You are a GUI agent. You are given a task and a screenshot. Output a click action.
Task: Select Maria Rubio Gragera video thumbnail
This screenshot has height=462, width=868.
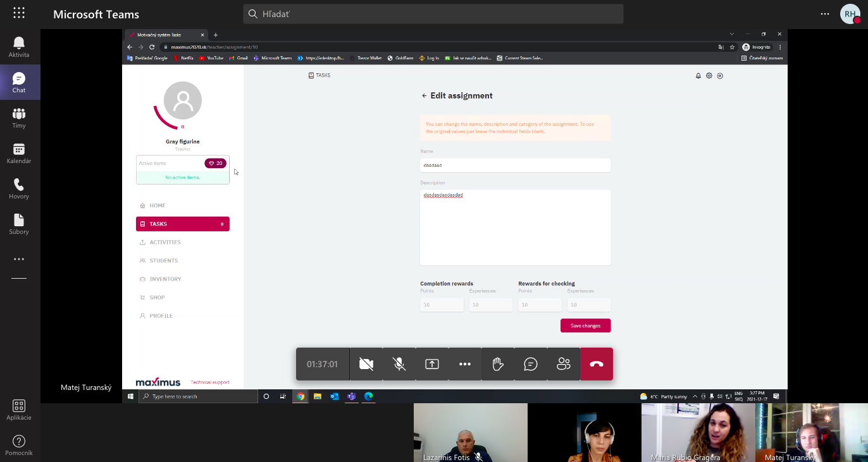pyautogui.click(x=698, y=433)
